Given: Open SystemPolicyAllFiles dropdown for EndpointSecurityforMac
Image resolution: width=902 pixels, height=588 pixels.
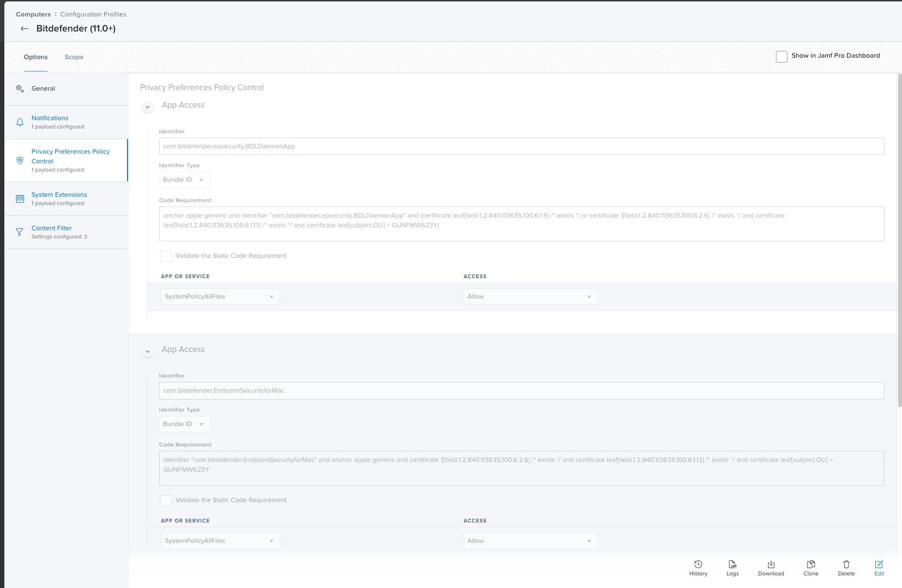Looking at the screenshot, I should click(x=221, y=541).
